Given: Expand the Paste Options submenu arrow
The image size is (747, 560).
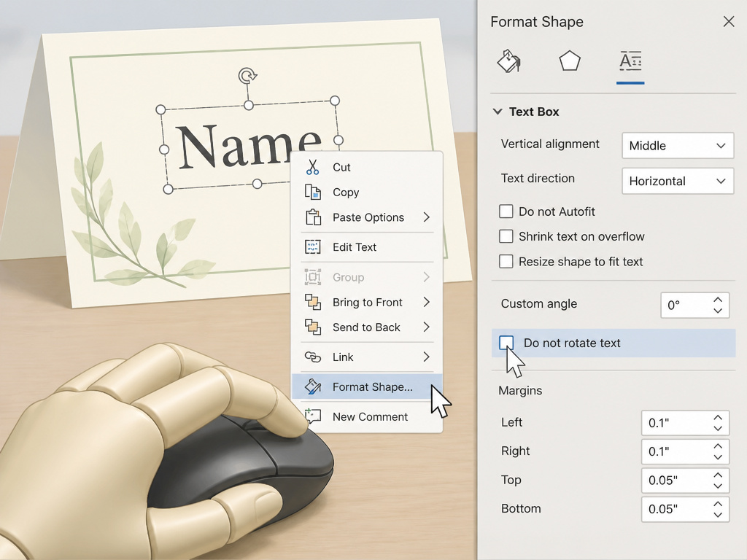Looking at the screenshot, I should tap(426, 217).
